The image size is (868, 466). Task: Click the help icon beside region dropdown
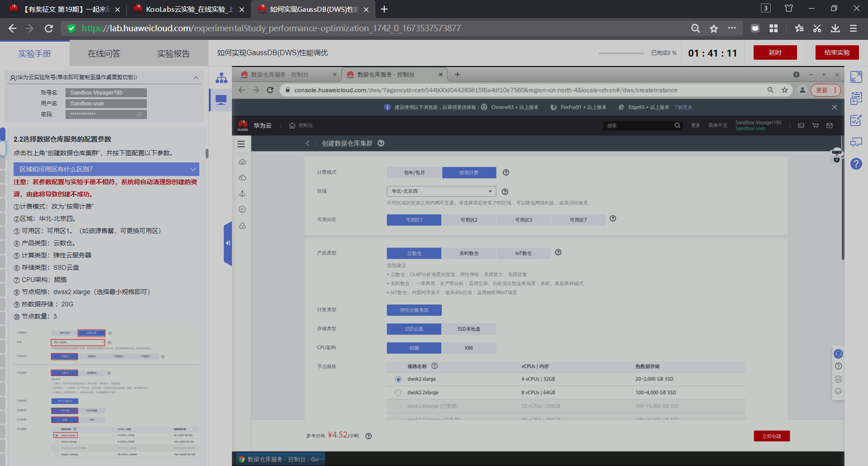tap(505, 191)
